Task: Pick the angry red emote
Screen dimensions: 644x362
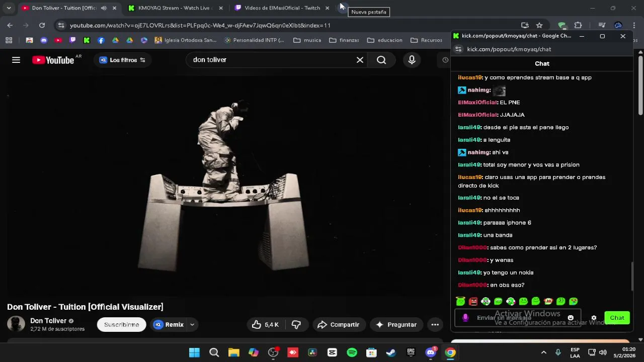Action: click(x=473, y=301)
